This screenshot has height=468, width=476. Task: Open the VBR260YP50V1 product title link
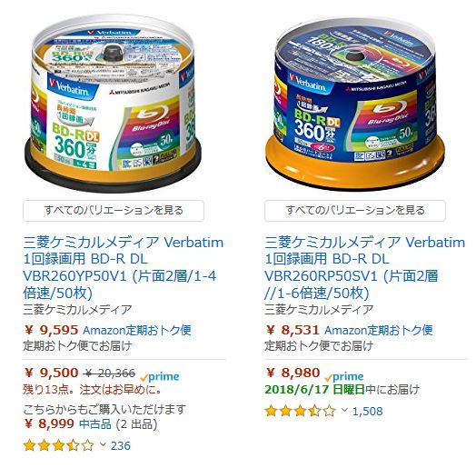(124, 267)
